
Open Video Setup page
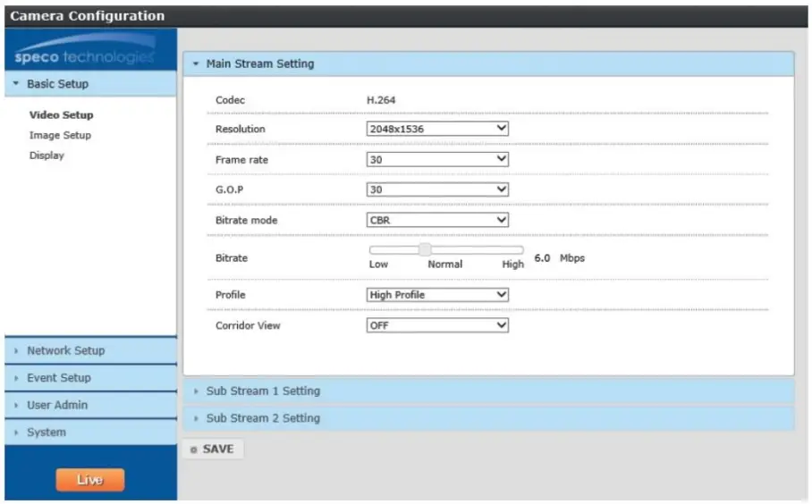(x=61, y=115)
